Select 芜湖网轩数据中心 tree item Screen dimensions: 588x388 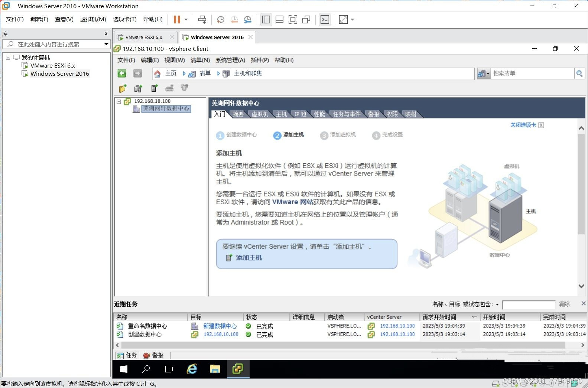pyautogui.click(x=166, y=108)
